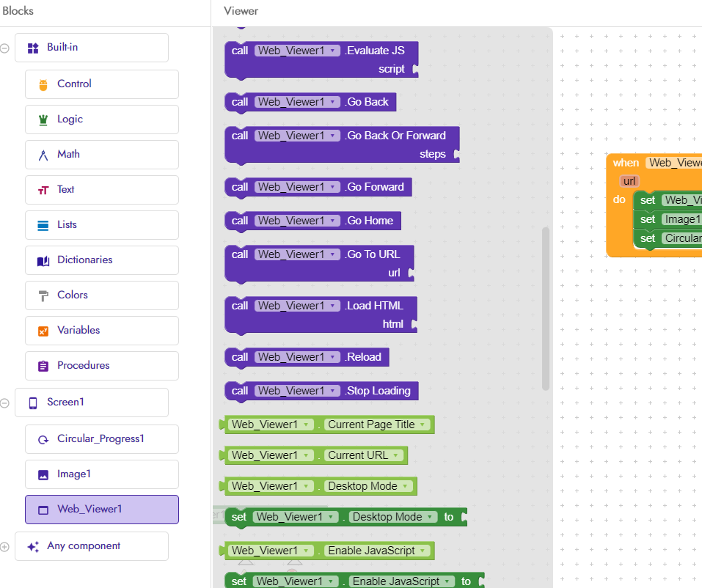Open property dropdown on Current URL block
The width and height of the screenshot is (702, 588).
tap(396, 455)
